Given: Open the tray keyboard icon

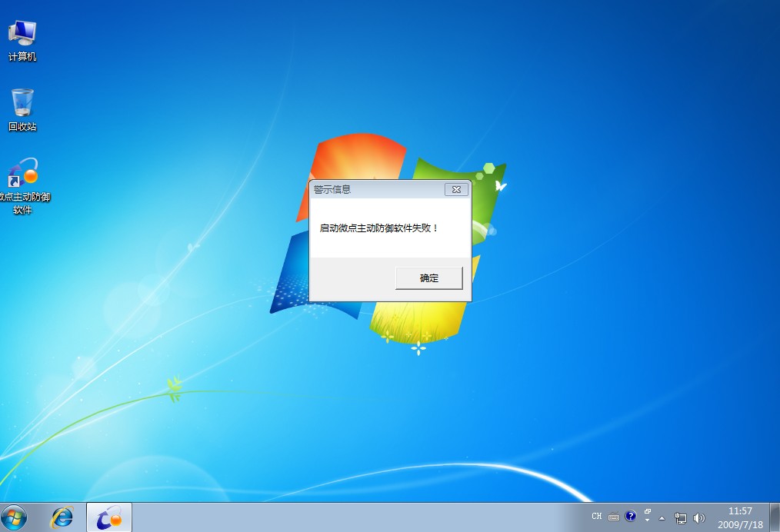Looking at the screenshot, I should [614, 517].
